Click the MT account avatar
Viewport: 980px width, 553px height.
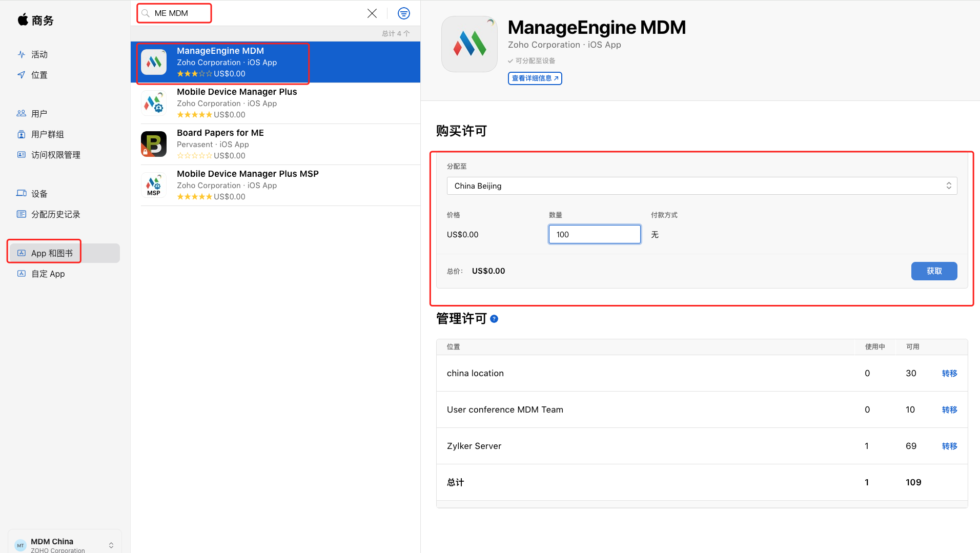click(x=21, y=545)
